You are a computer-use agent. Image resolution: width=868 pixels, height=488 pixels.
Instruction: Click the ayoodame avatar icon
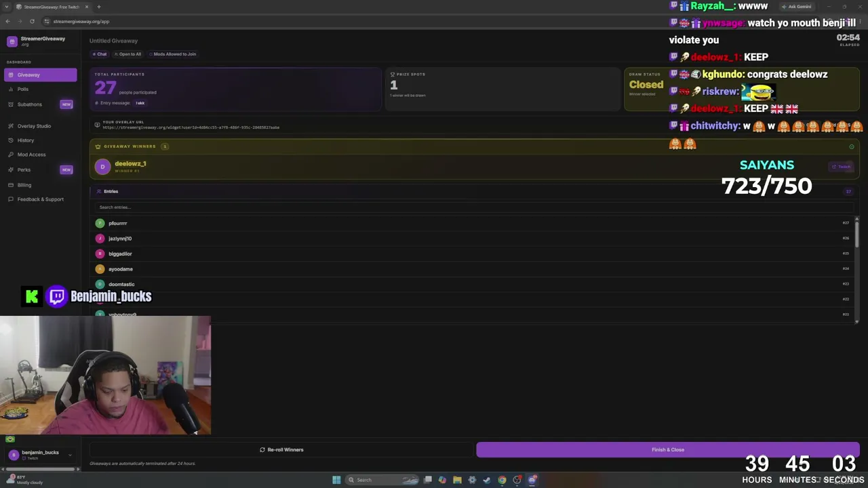coord(100,269)
